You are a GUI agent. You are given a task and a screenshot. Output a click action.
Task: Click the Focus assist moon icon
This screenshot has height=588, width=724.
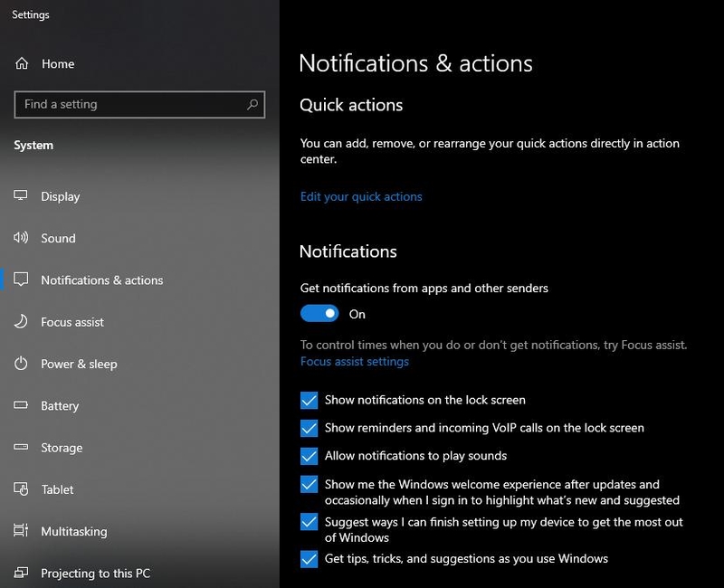coord(21,321)
